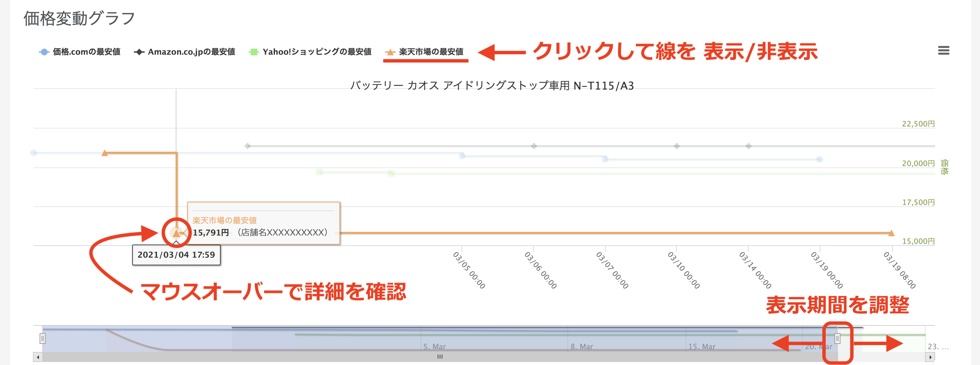Viewport: 980px width, 365px height.
Task: Click the scrollbar right arrow button
Action: 930,357
